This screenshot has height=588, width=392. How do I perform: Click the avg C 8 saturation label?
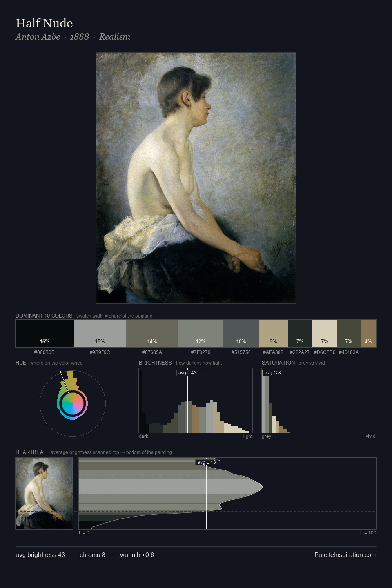pos(272,373)
